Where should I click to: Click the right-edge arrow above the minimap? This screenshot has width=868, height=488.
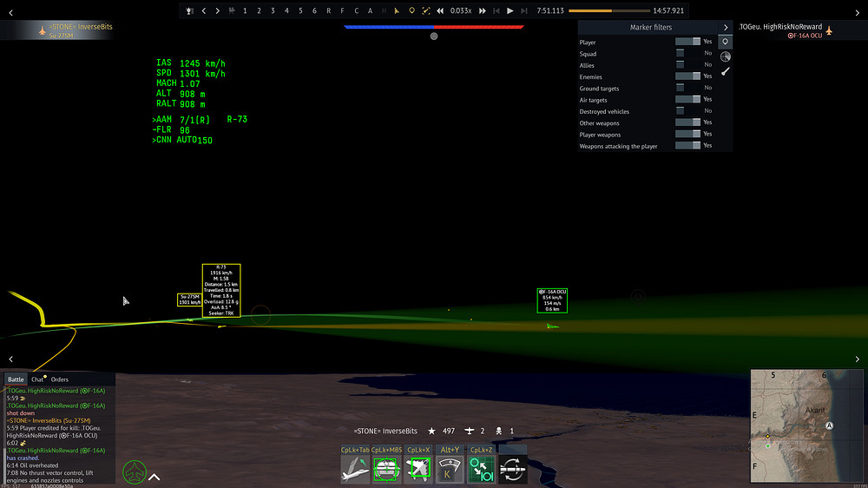858,359
